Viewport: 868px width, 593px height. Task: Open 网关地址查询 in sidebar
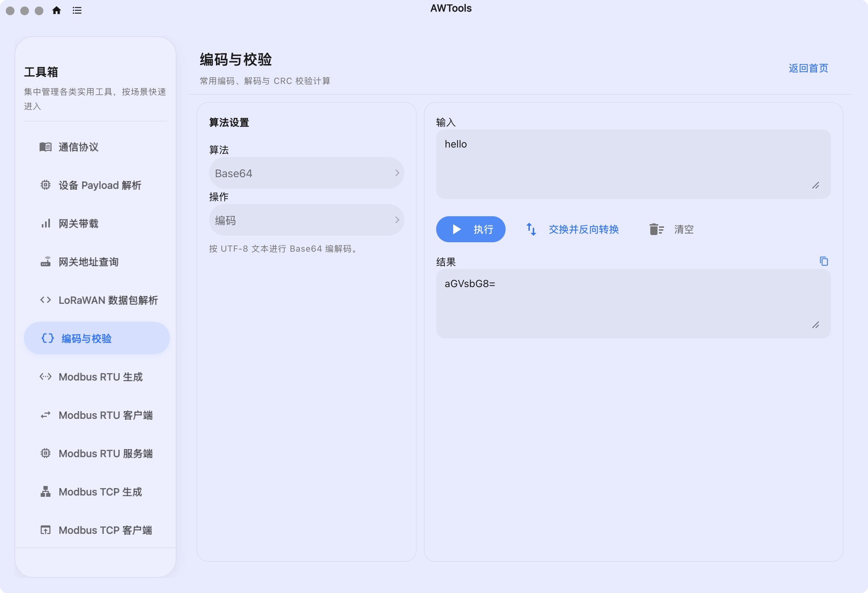[96, 261]
